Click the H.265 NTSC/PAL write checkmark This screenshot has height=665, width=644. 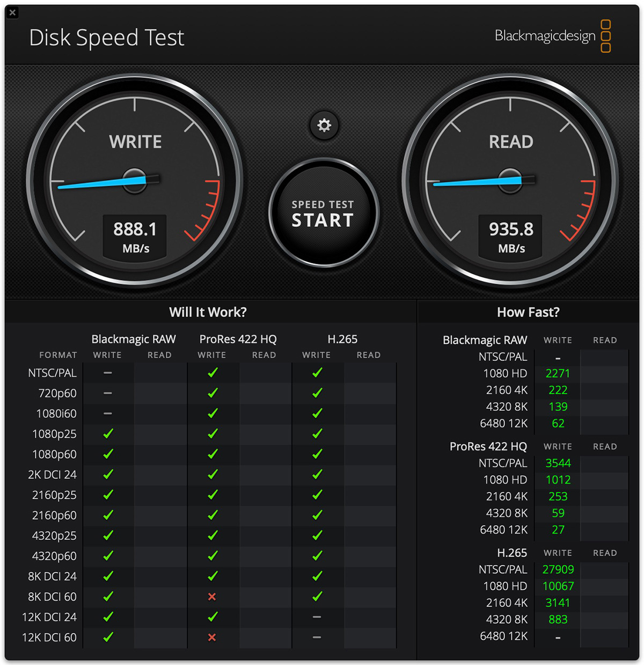[317, 372]
